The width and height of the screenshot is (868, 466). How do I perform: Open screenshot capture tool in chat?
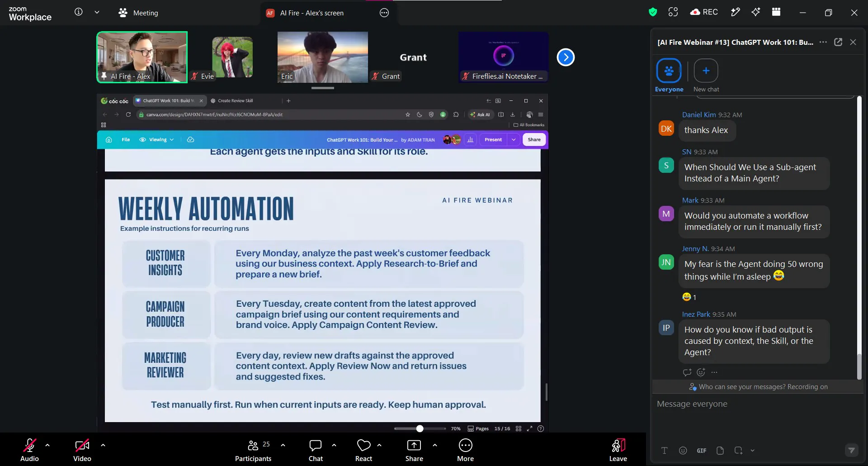738,451
